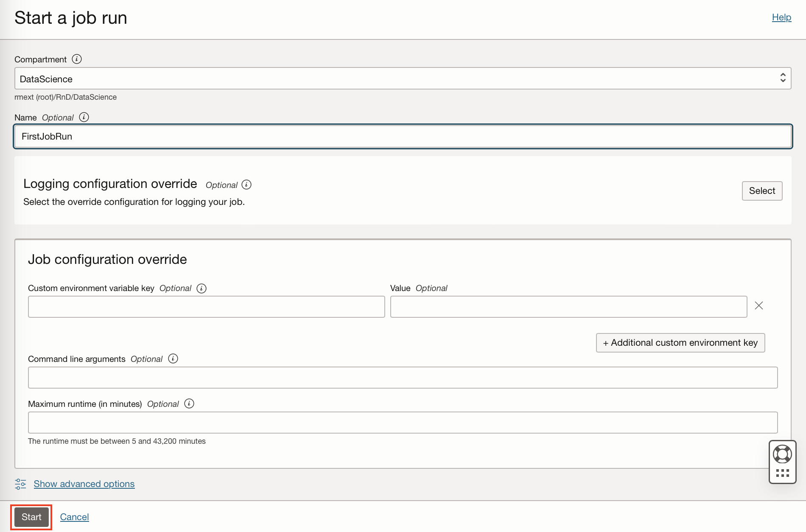Click info icon for Custom environment variable key

(x=201, y=288)
